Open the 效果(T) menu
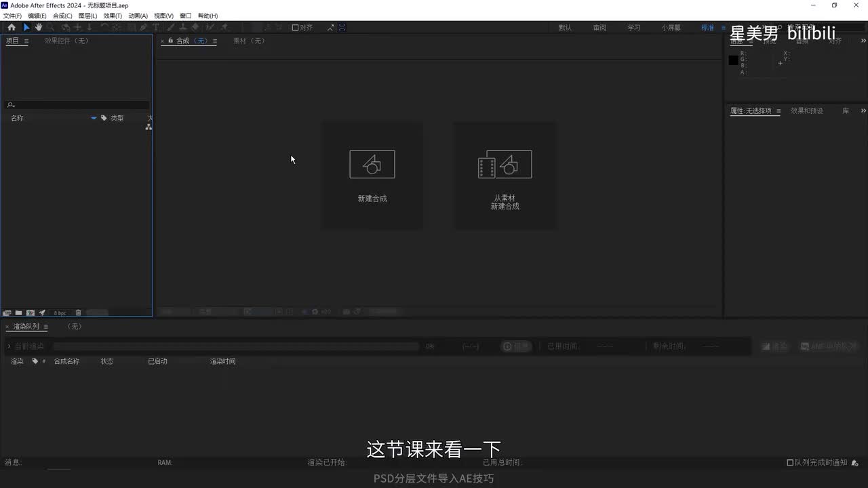 click(x=113, y=16)
